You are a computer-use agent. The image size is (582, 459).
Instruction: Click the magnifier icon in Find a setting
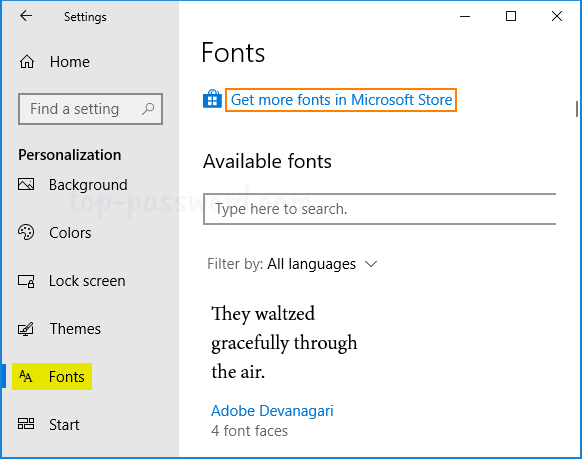tap(148, 109)
